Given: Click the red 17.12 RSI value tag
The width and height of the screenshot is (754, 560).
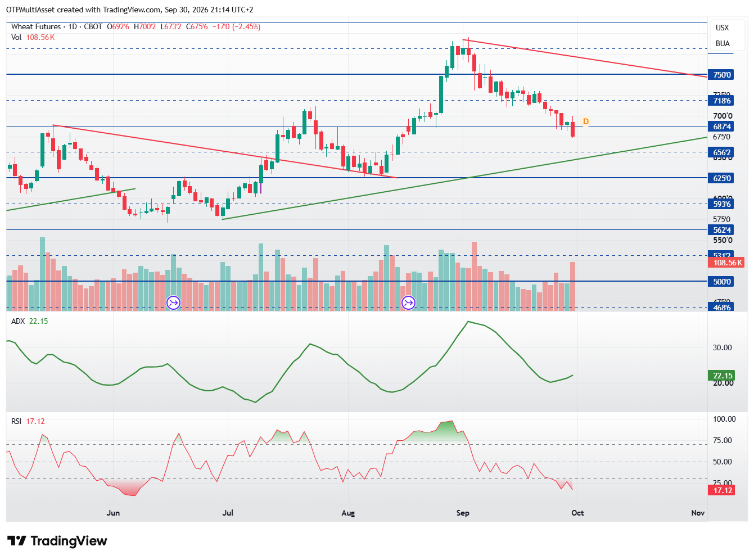Looking at the screenshot, I should tap(722, 490).
